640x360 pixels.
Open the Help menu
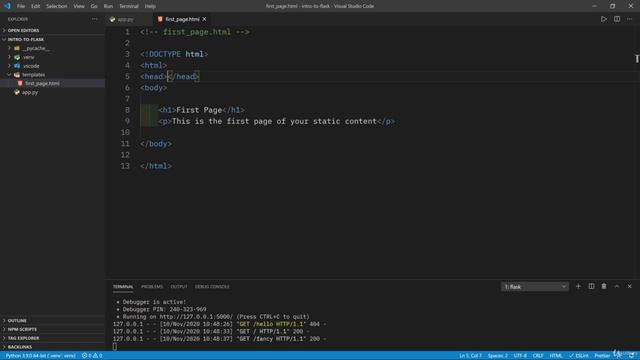[x=150, y=6]
